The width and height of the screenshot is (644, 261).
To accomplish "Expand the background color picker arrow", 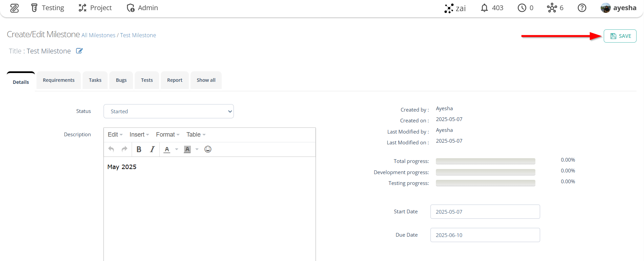I will coord(197,149).
